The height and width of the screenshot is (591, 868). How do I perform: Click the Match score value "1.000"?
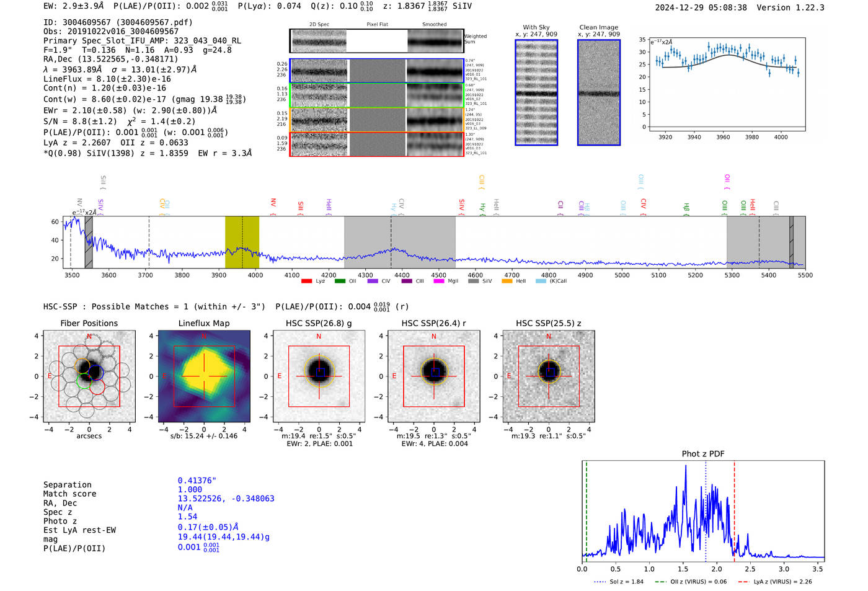tap(190, 489)
